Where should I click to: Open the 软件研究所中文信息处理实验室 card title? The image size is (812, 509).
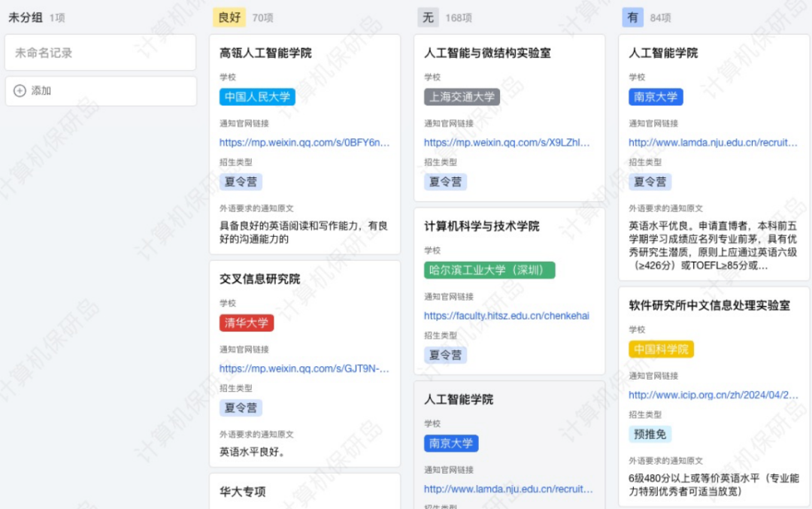pyautogui.click(x=710, y=305)
